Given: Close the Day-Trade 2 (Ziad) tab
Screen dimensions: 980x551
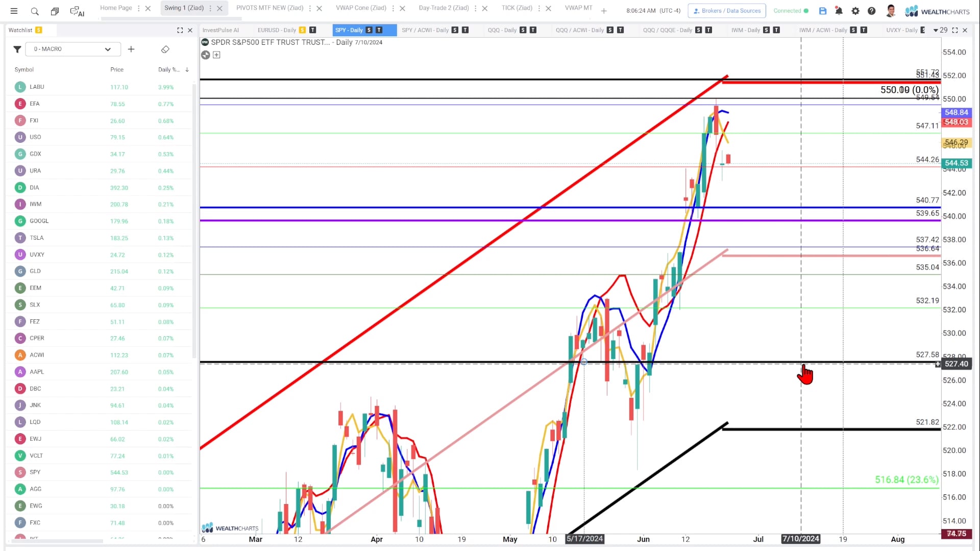Looking at the screenshot, I should pyautogui.click(x=485, y=8).
